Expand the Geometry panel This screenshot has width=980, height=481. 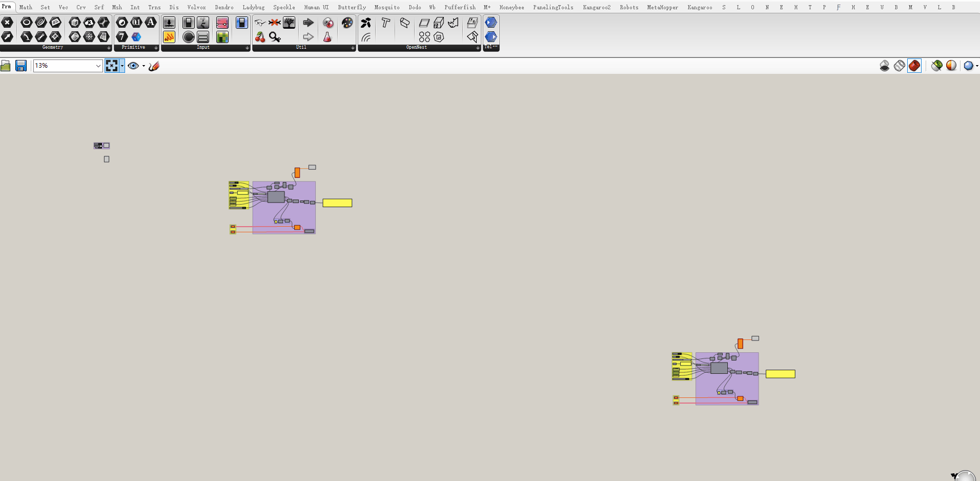tap(109, 48)
